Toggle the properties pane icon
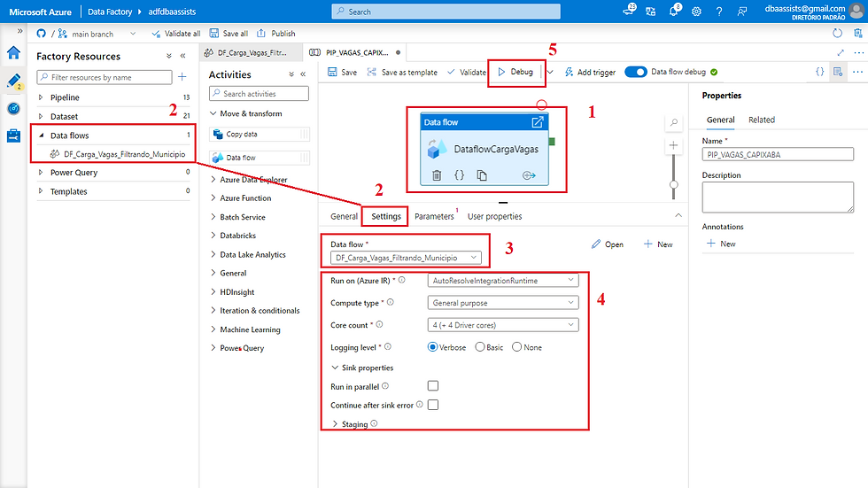Image resolution: width=868 pixels, height=488 pixels. tap(838, 72)
